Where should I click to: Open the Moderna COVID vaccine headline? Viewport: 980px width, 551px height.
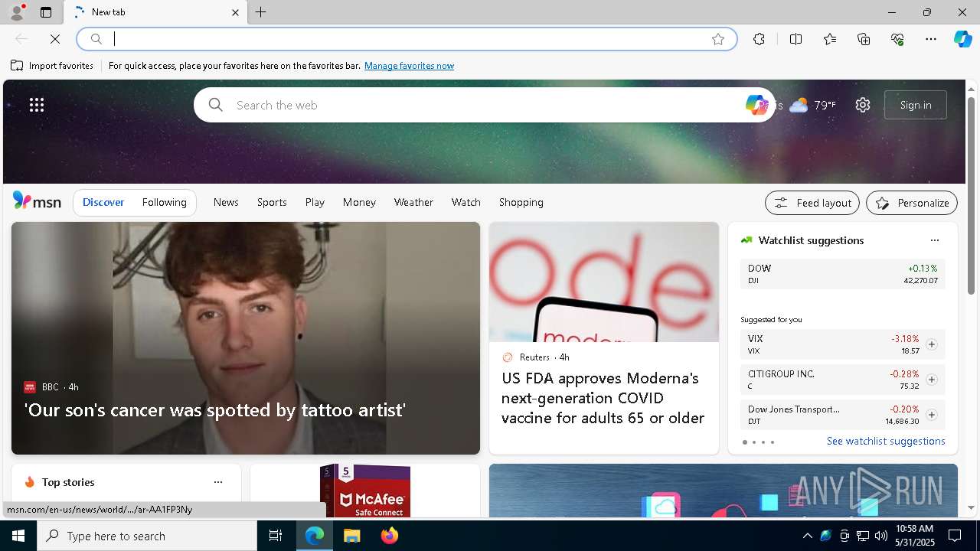[603, 398]
